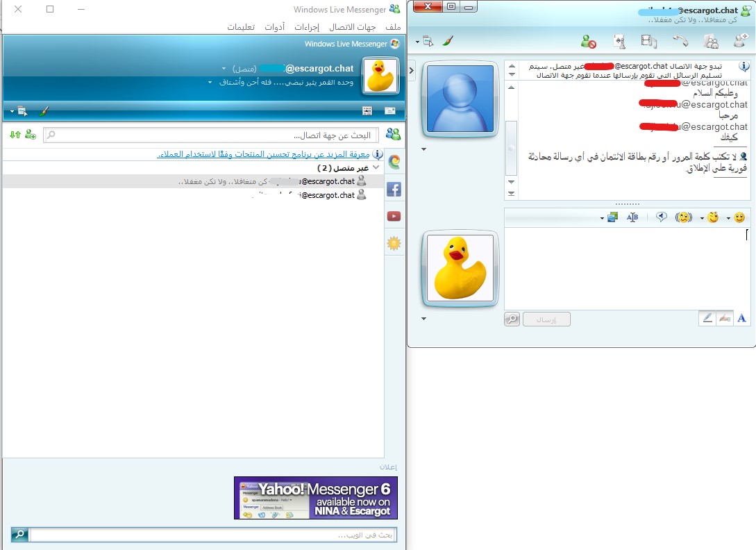Screen dimensions: 756x550
Task: Block this contact with the red-circle icon
Action: tap(588, 42)
